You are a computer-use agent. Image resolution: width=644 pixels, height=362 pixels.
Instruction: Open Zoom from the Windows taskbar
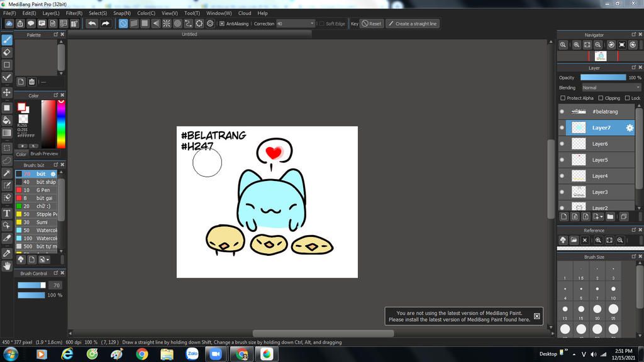(x=216, y=354)
